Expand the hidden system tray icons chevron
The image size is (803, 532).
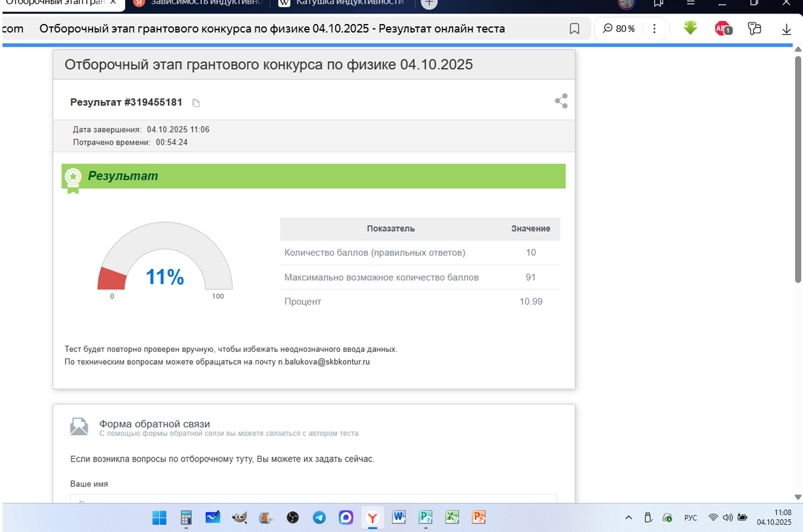point(628,518)
